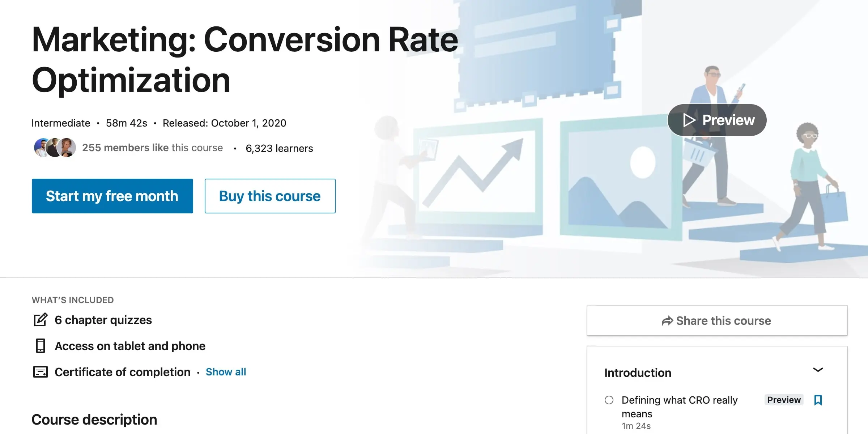The height and width of the screenshot is (434, 868).
Task: Bookmark the Defining what CRO video
Action: (x=818, y=400)
